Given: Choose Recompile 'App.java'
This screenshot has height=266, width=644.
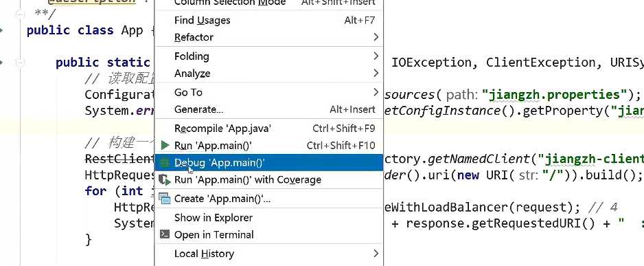Looking at the screenshot, I should point(268,129).
